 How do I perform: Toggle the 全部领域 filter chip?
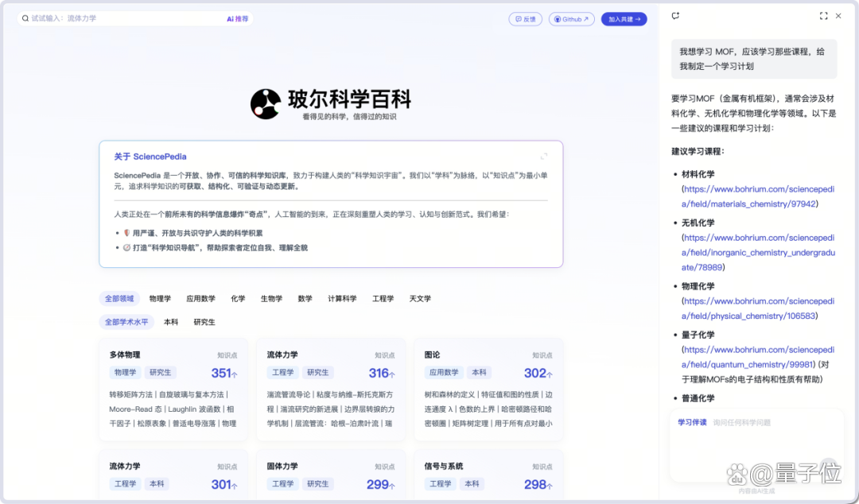coord(119,299)
